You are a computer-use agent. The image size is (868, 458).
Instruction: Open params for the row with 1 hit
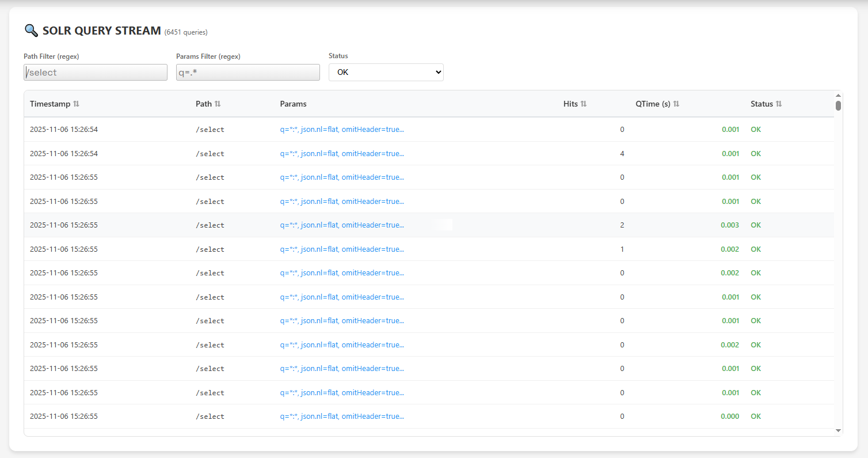[342, 249]
